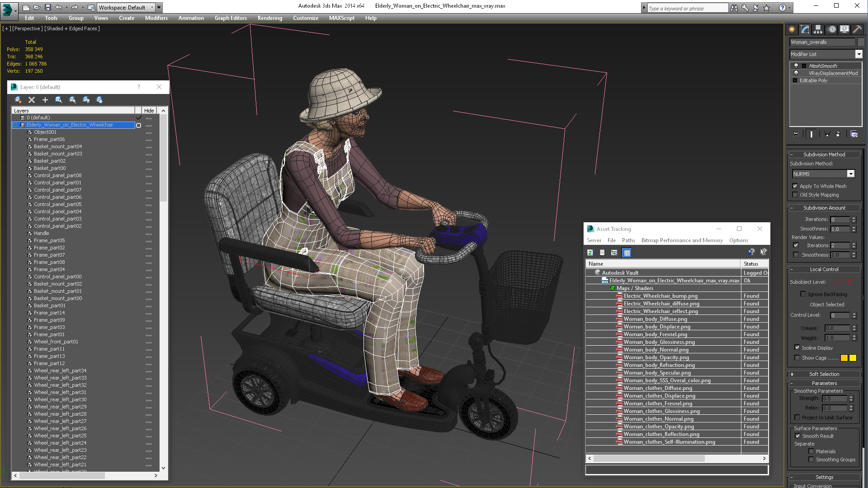Open the Create command panel tab

pos(792,29)
